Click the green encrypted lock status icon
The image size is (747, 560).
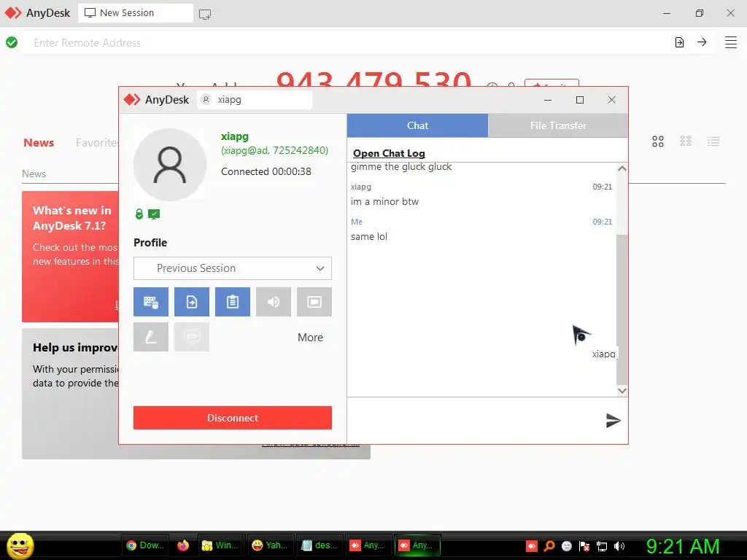pyautogui.click(x=139, y=214)
